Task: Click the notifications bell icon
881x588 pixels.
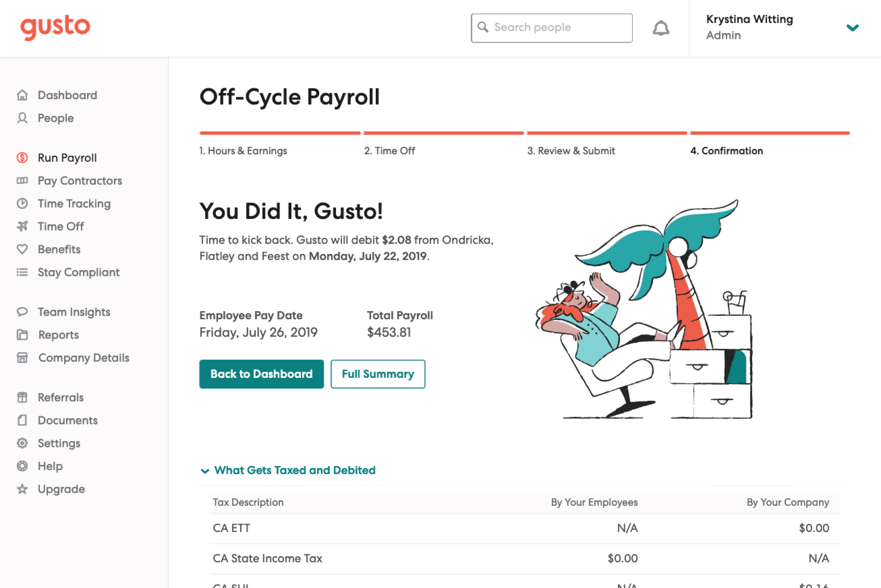Action: pos(661,28)
